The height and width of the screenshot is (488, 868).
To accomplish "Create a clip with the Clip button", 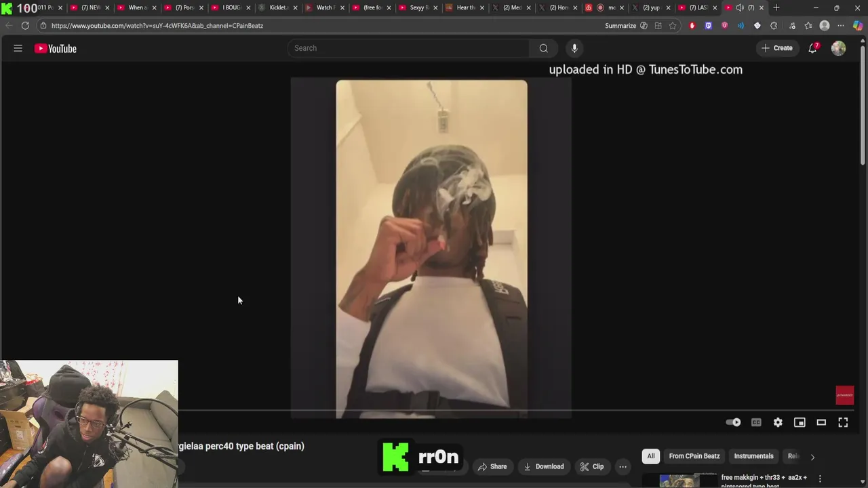I will 592,466.
